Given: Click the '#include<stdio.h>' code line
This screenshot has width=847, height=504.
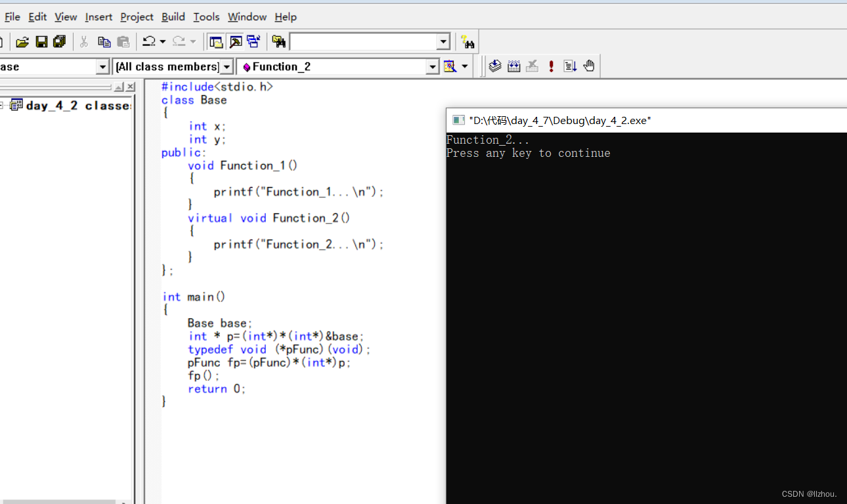Looking at the screenshot, I should (x=217, y=87).
